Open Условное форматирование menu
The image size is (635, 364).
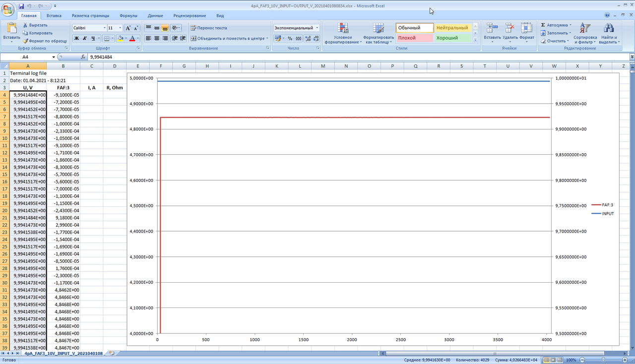point(343,33)
